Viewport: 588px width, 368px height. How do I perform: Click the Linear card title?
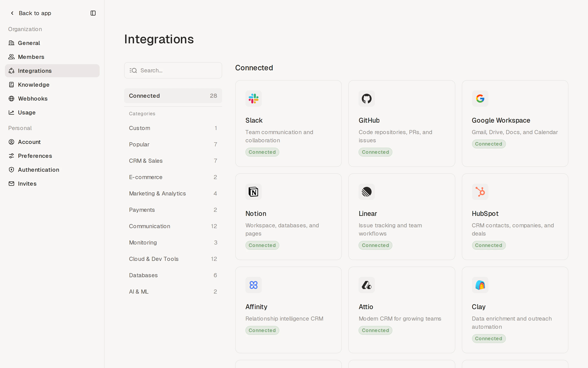pyautogui.click(x=368, y=213)
